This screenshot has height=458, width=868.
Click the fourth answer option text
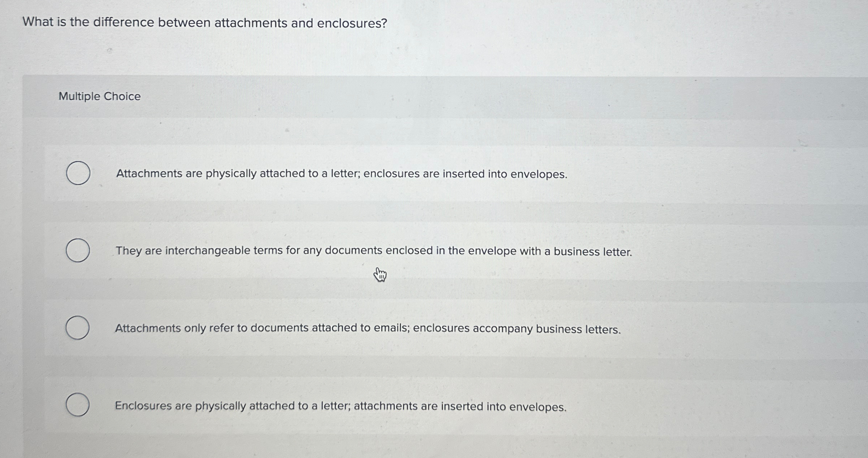tap(341, 406)
